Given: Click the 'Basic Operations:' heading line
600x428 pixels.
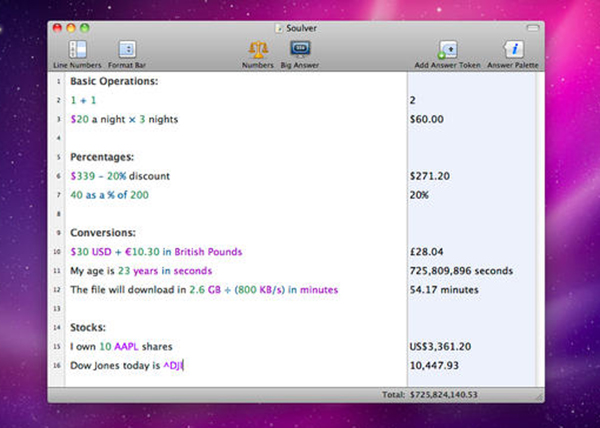Looking at the screenshot, I should click(114, 81).
